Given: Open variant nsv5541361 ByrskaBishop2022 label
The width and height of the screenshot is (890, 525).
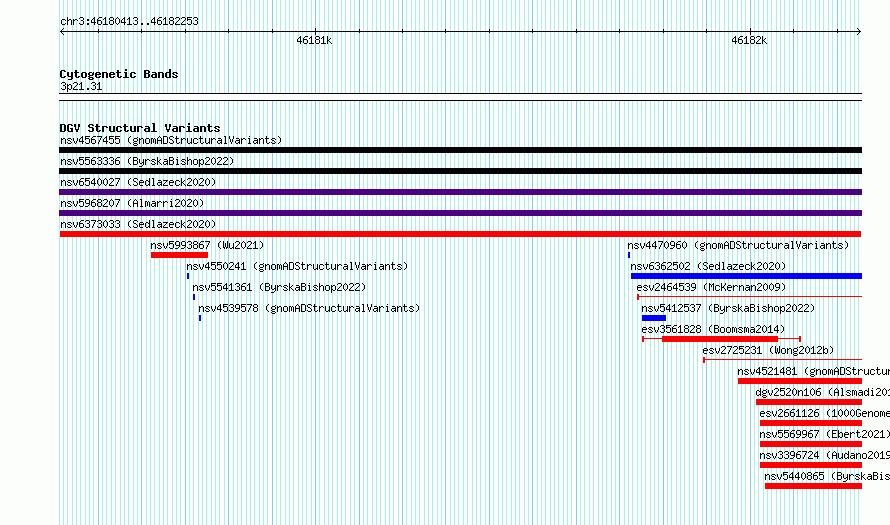Looking at the screenshot, I should coord(279,287).
